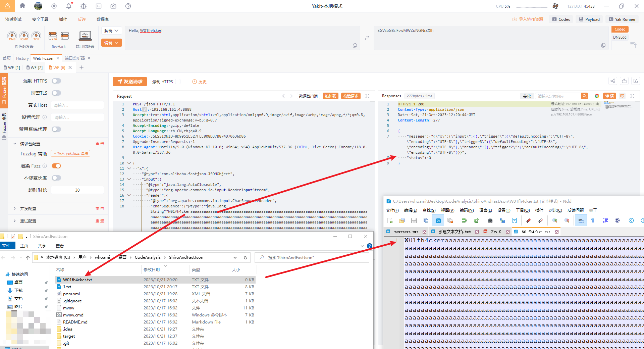Open the settings gear in title bar
Viewport: 644px width, 349px height.
point(54,6)
